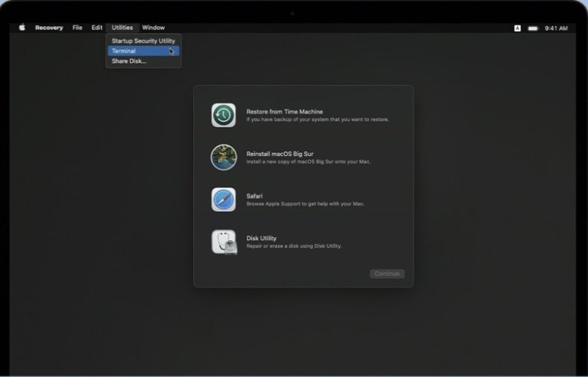Select the Disk Utility option title
This screenshot has height=377, width=588.
[x=261, y=238]
